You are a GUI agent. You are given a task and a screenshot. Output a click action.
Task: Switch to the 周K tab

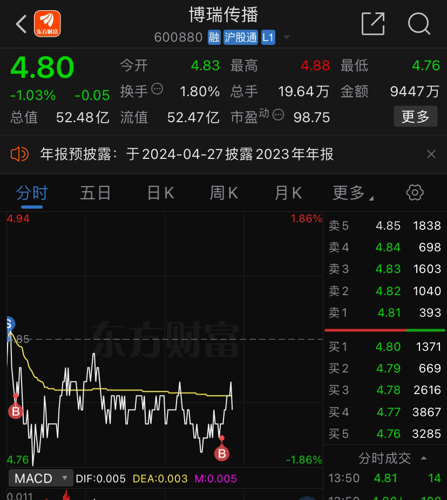[224, 193]
